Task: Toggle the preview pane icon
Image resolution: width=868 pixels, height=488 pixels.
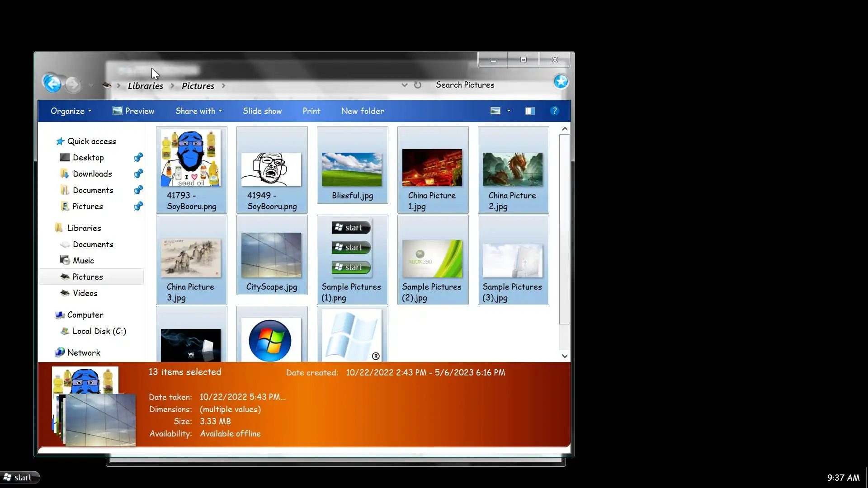Action: [x=530, y=111]
